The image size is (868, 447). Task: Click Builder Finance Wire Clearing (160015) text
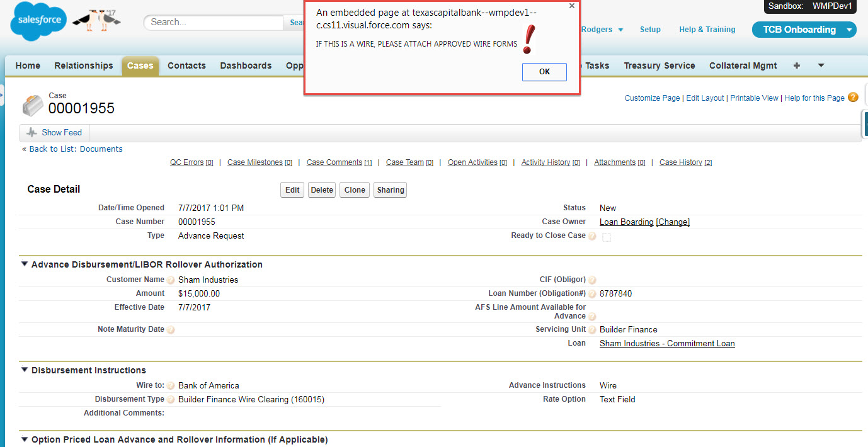pyautogui.click(x=251, y=400)
